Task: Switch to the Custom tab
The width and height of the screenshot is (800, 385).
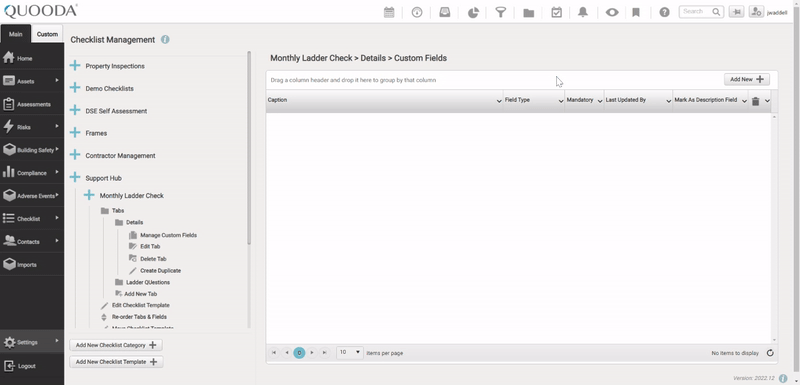Action: coord(47,34)
